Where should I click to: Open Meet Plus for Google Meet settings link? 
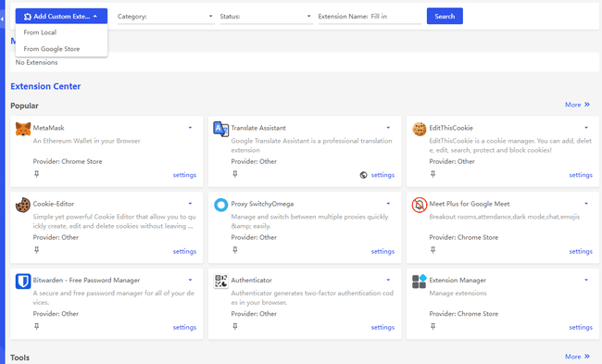(x=581, y=252)
